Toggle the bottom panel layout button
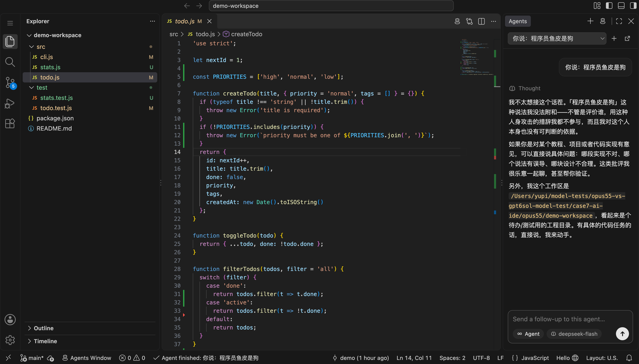Image resolution: width=639 pixels, height=364 pixels. point(621,6)
